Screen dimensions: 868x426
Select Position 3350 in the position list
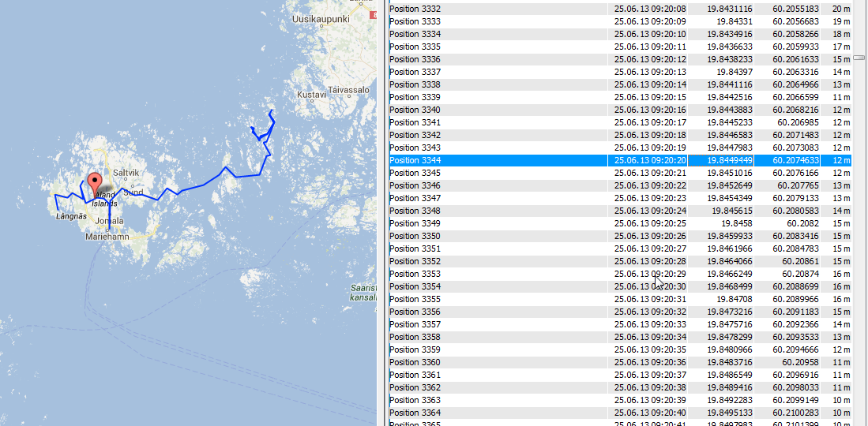point(415,236)
